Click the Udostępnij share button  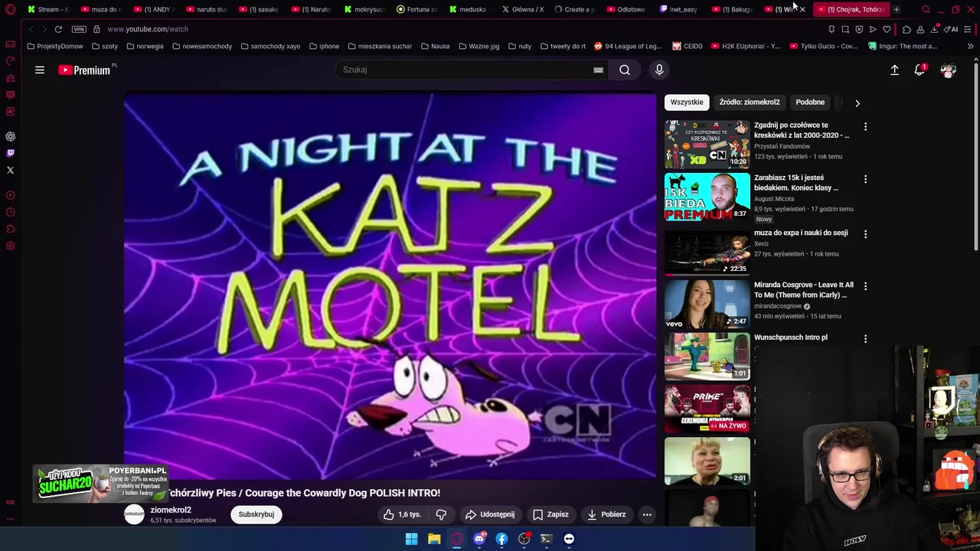490,514
